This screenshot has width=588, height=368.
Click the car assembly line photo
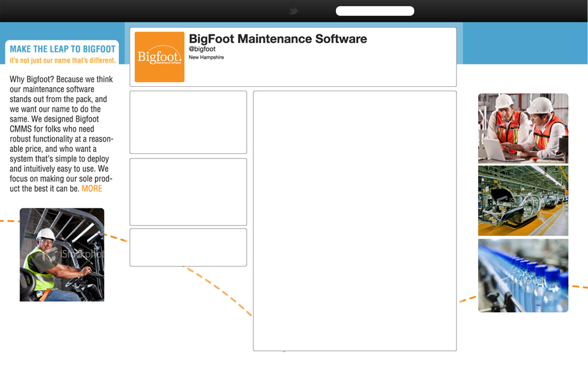point(523,201)
